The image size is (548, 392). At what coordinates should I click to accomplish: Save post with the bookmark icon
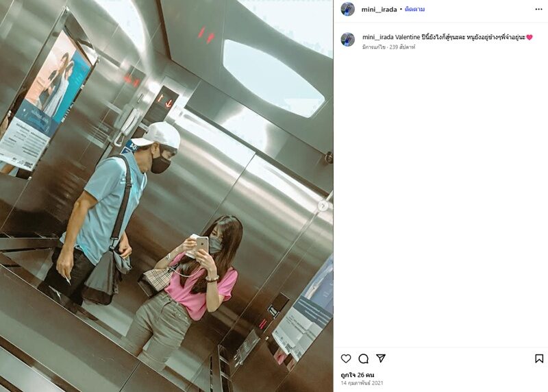click(539, 358)
